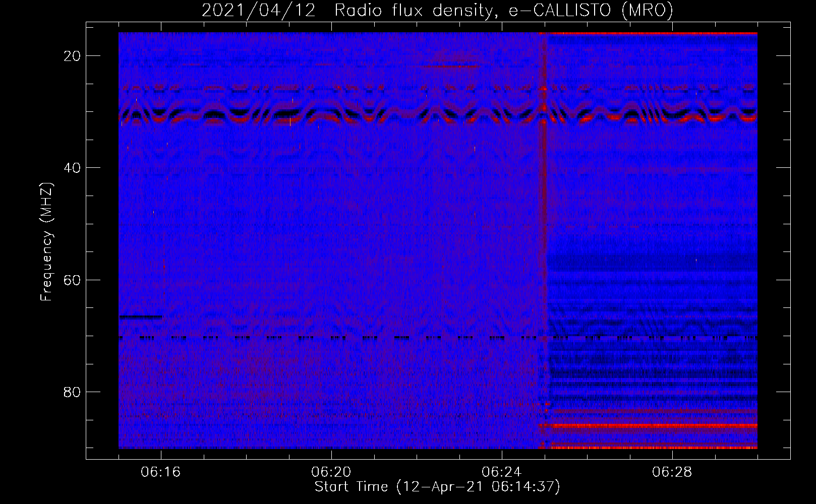Click the bright red horizontal band near 86 MHz
Image resolution: width=816 pixels, height=504 pixels.
point(648,426)
